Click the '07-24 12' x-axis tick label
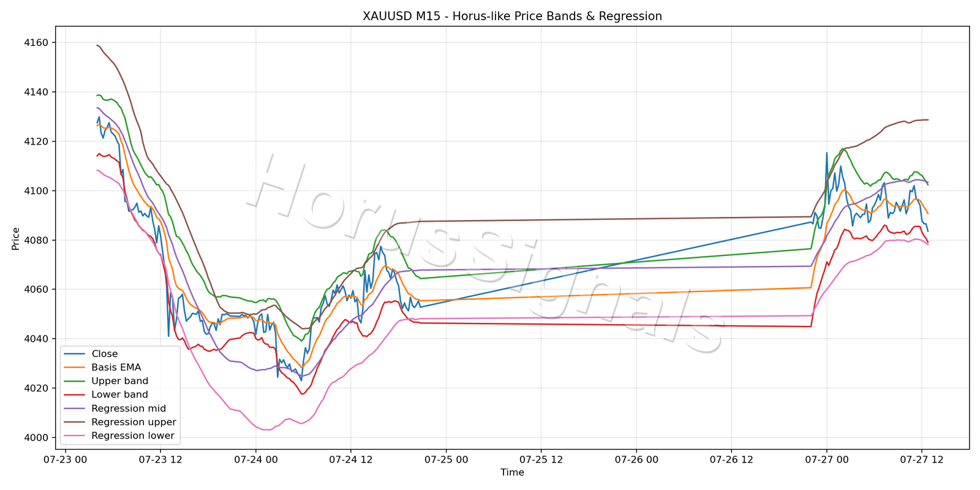 point(351,459)
